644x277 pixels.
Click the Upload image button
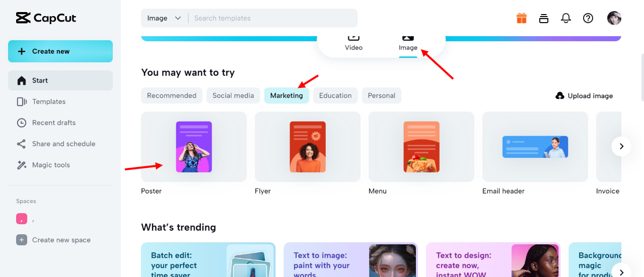pos(584,96)
